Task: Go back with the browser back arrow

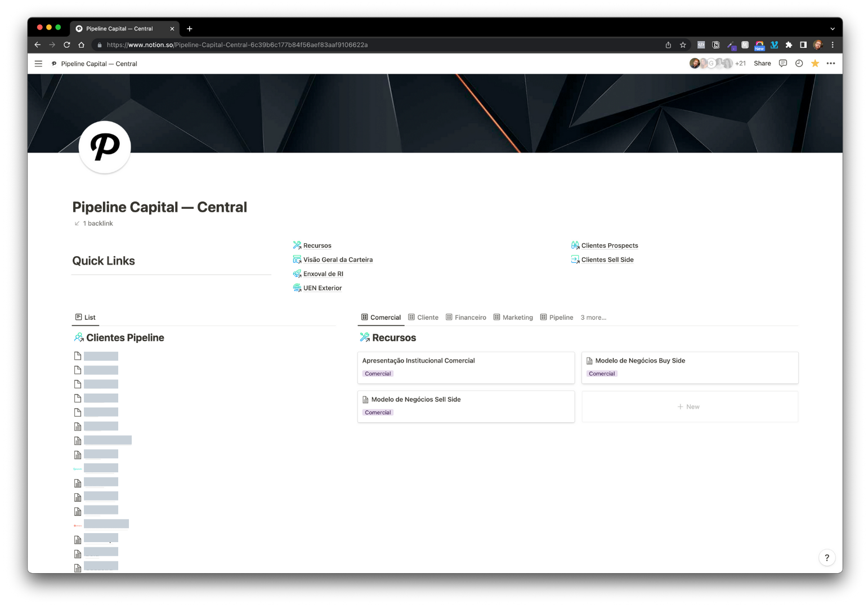Action: coord(38,45)
